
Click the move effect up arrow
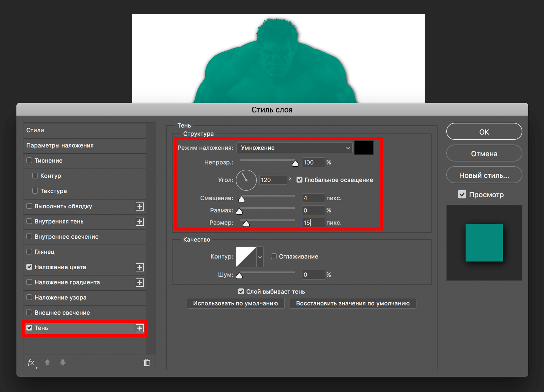pyautogui.click(x=47, y=362)
